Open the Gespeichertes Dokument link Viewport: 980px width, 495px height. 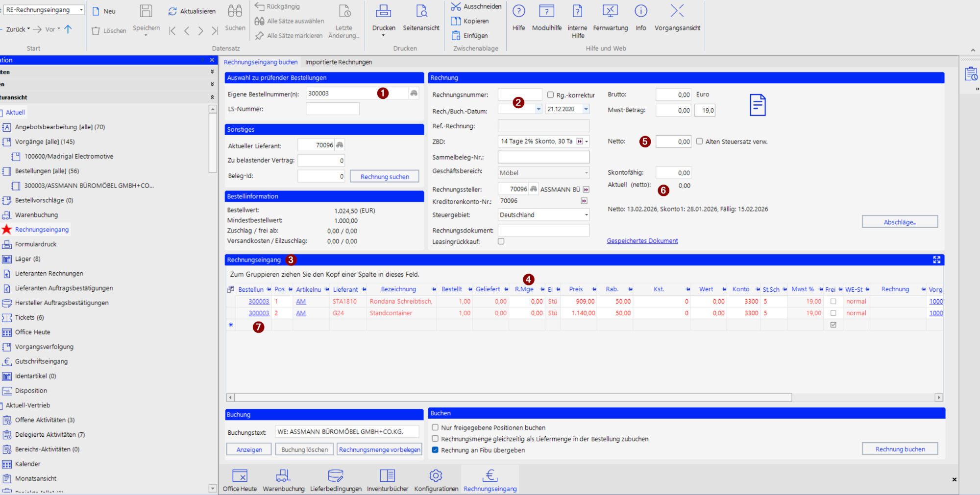[x=642, y=241]
